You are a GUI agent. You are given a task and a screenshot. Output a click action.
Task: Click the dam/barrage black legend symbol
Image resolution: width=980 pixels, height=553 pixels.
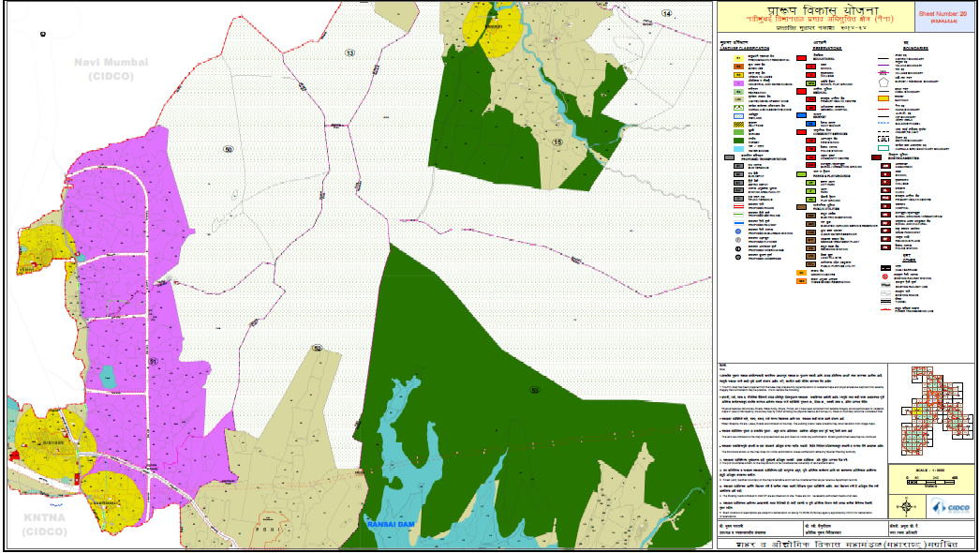click(885, 268)
